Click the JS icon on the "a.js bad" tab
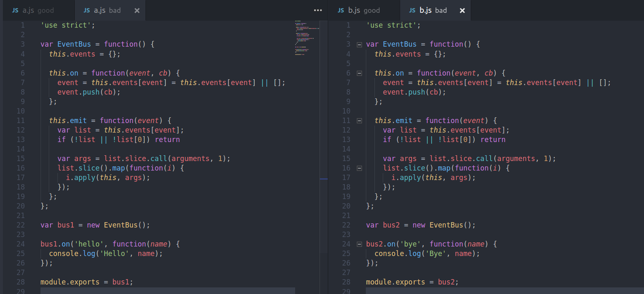This screenshot has height=294, width=644. (x=87, y=10)
